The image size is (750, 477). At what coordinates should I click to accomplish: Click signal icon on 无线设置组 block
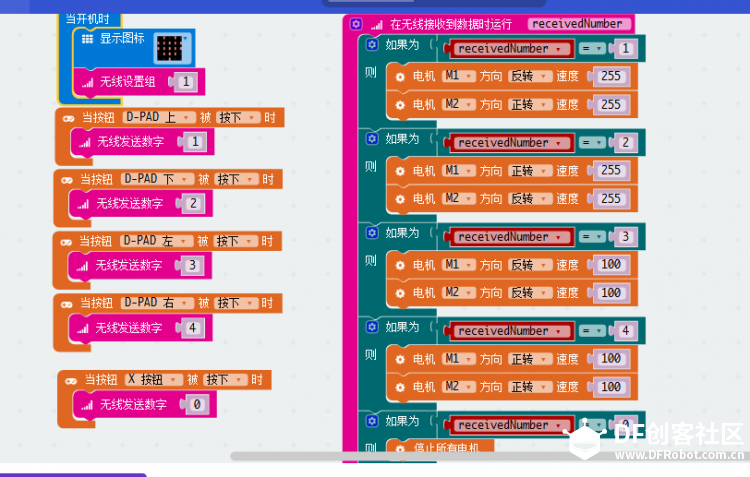pos(87,83)
